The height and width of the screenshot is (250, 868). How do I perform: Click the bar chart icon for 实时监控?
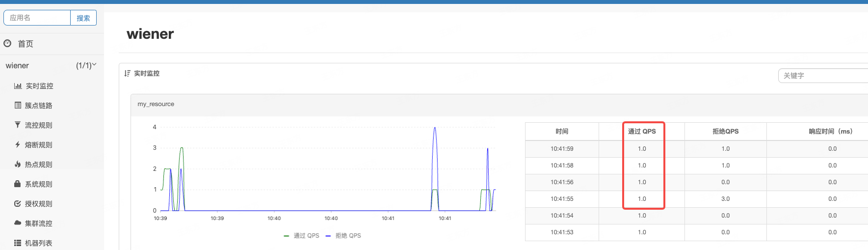click(18, 86)
